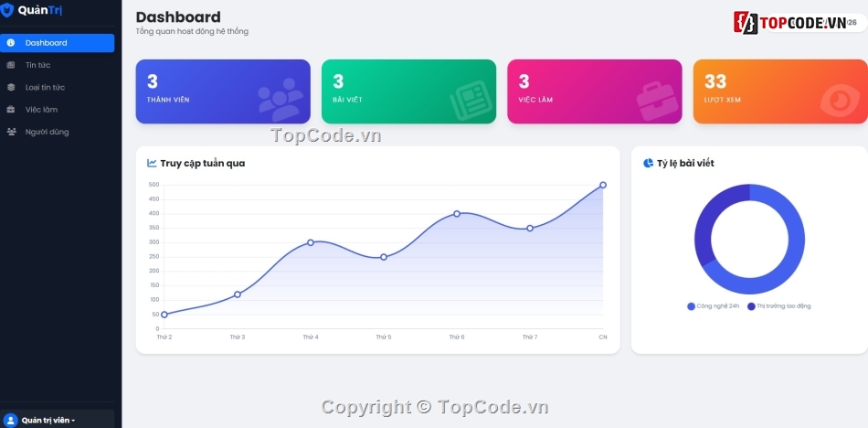Toggle Thị trường lao động legend entry
This screenshot has width=868, height=428.
point(778,306)
